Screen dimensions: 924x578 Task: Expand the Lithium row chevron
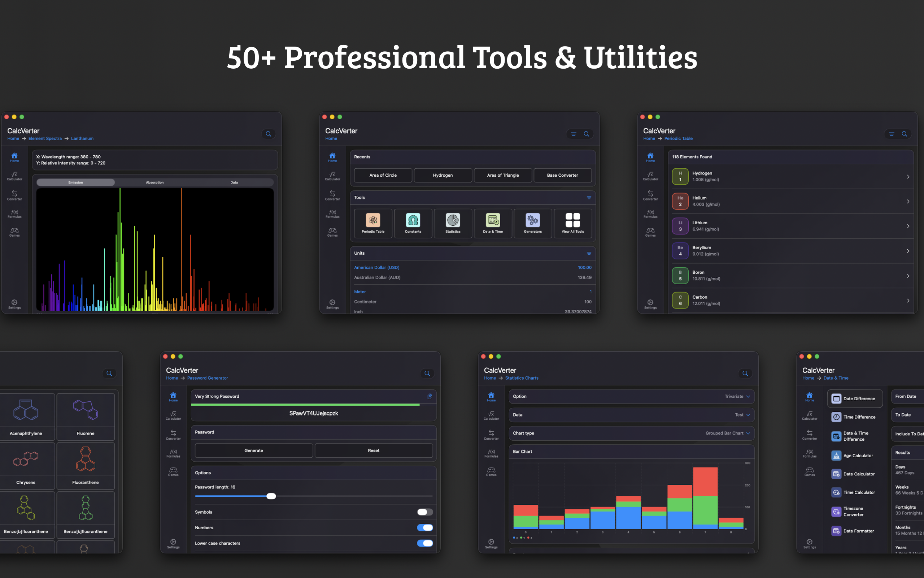tap(908, 226)
